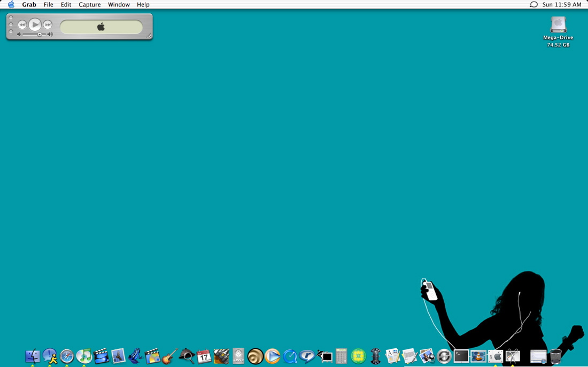Open RealPlayer from the dock
This screenshot has height=367, width=588.
pyautogui.click(x=307, y=356)
